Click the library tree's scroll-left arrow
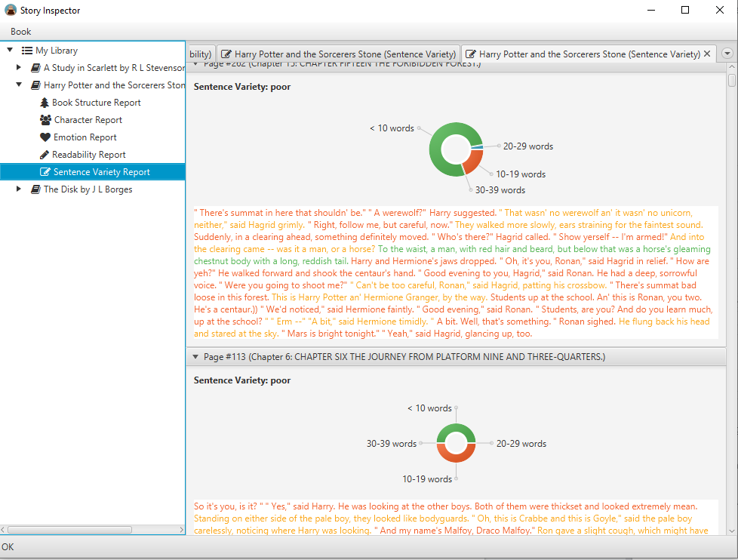 3,530
